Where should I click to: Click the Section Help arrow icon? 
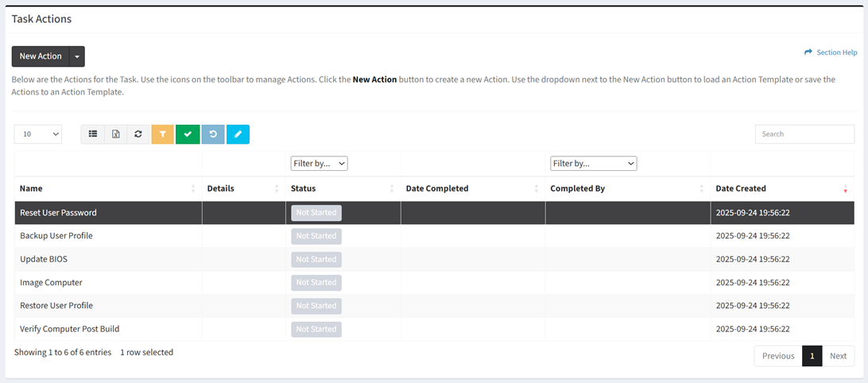pos(808,52)
